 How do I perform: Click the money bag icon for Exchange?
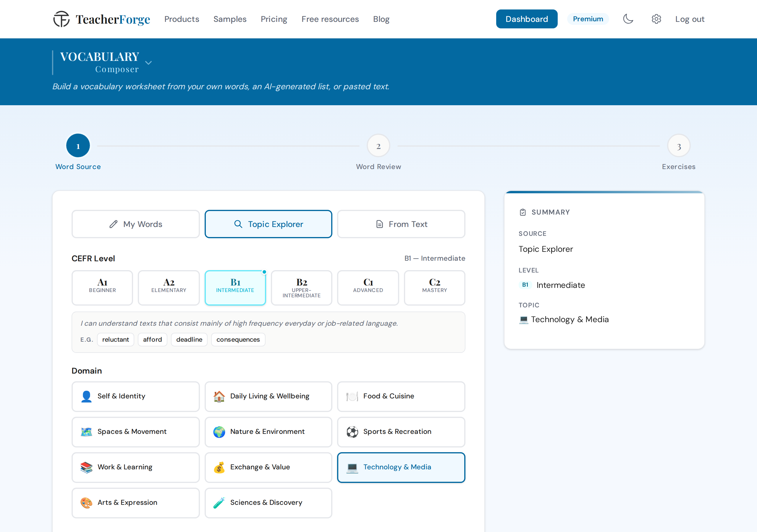[219, 467]
